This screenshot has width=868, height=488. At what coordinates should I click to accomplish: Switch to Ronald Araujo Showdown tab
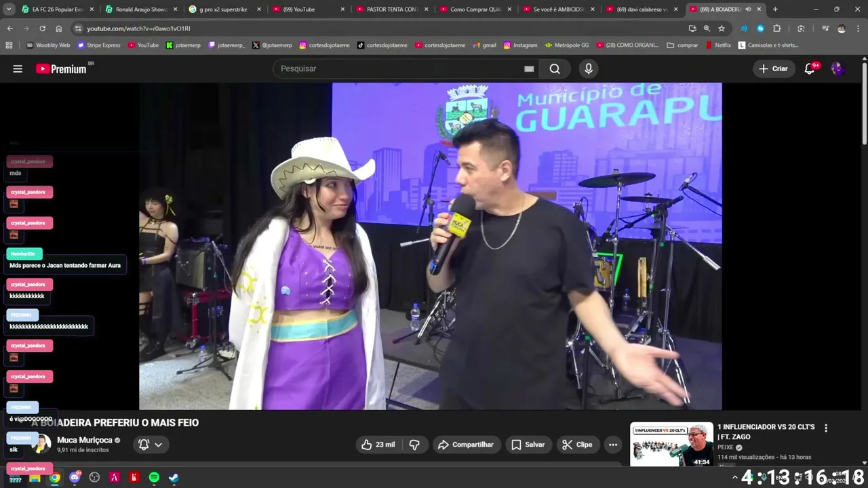141,9
